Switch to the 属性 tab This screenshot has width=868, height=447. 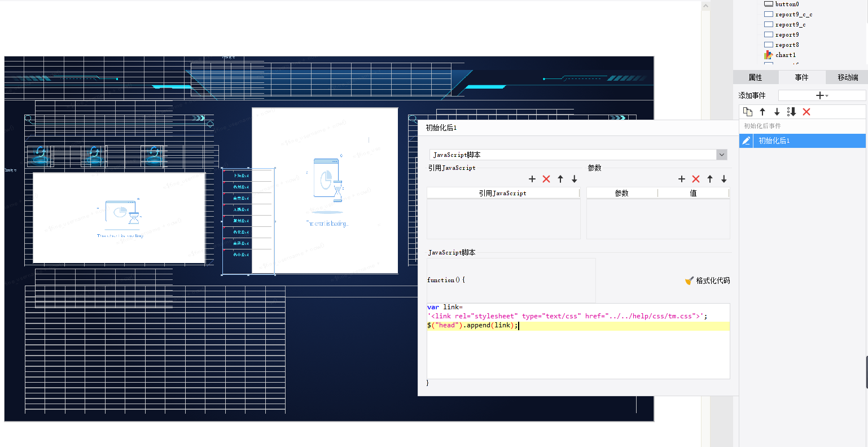click(755, 77)
